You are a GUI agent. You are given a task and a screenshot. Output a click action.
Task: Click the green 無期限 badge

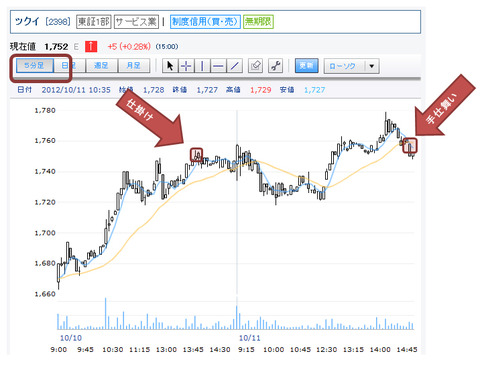(258, 22)
